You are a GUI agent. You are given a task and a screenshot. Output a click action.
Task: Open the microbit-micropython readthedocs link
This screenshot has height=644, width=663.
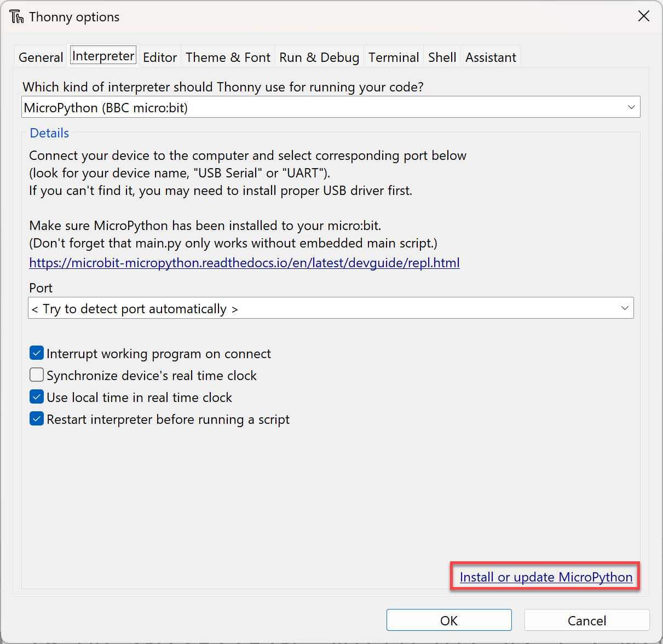pyautogui.click(x=244, y=263)
